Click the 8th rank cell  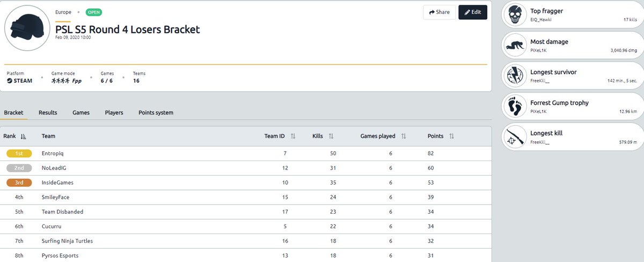tap(19, 255)
